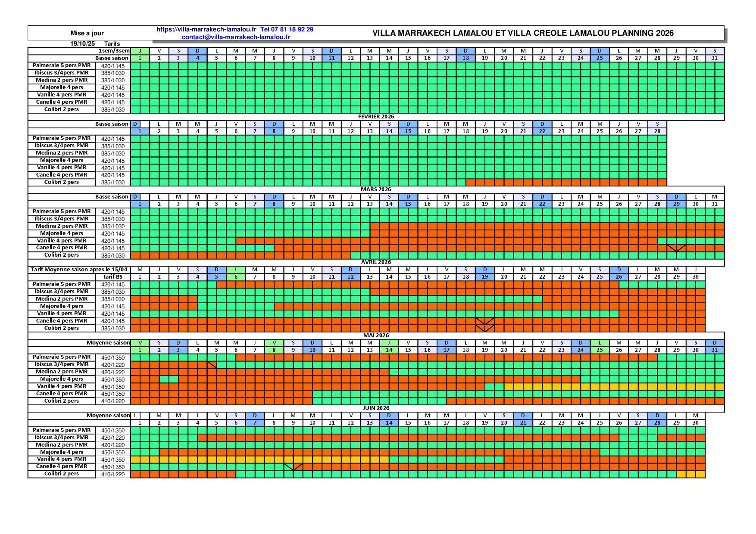
Task: Click the 'Tarif Moyenne saison apres le 15/04' label
Action: (79, 270)
